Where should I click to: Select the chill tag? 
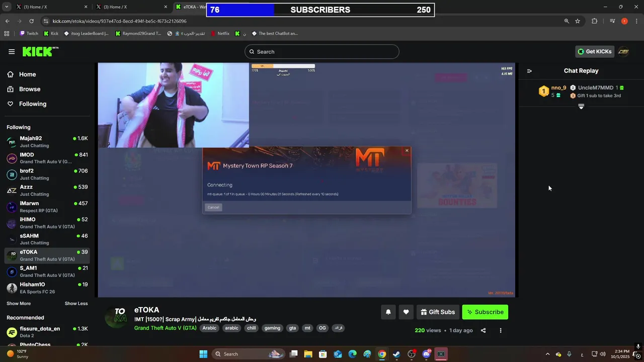click(x=251, y=328)
